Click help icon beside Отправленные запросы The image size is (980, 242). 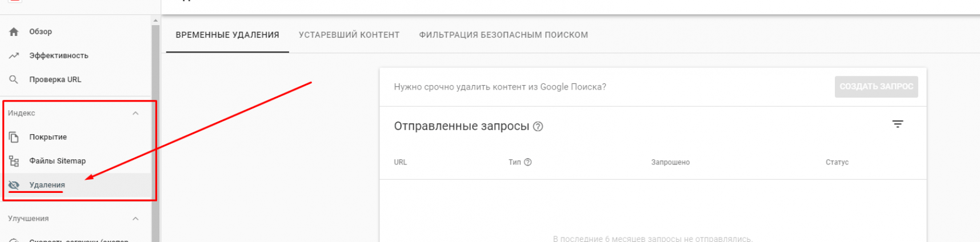(538, 127)
